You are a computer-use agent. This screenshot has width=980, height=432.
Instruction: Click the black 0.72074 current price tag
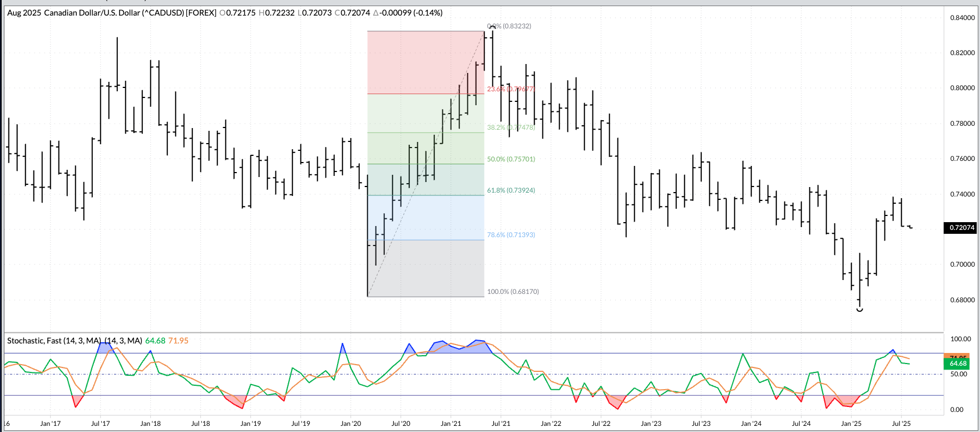pos(961,228)
